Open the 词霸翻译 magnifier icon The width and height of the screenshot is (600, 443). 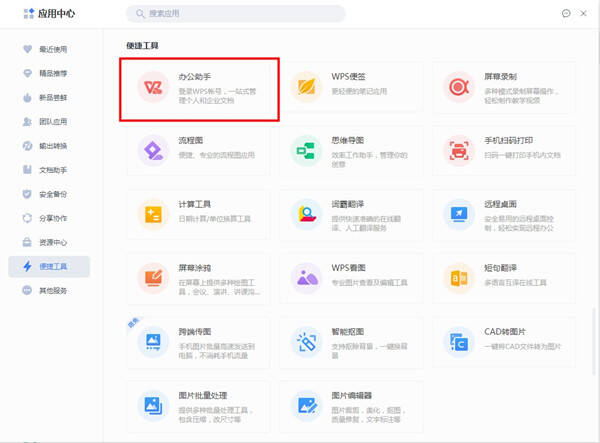click(306, 215)
